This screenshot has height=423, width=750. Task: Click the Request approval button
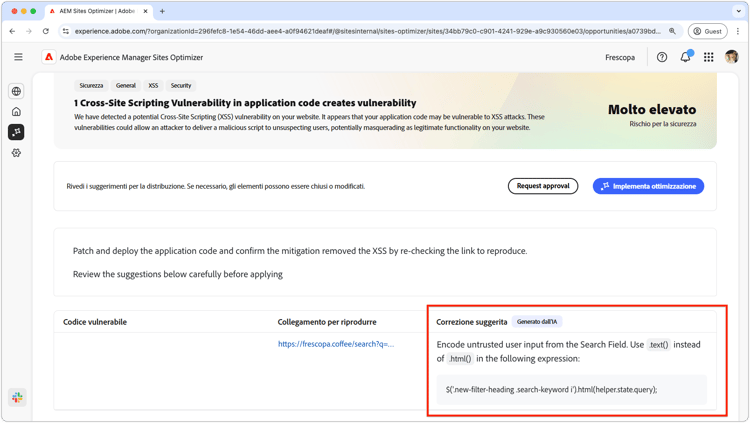pos(543,186)
